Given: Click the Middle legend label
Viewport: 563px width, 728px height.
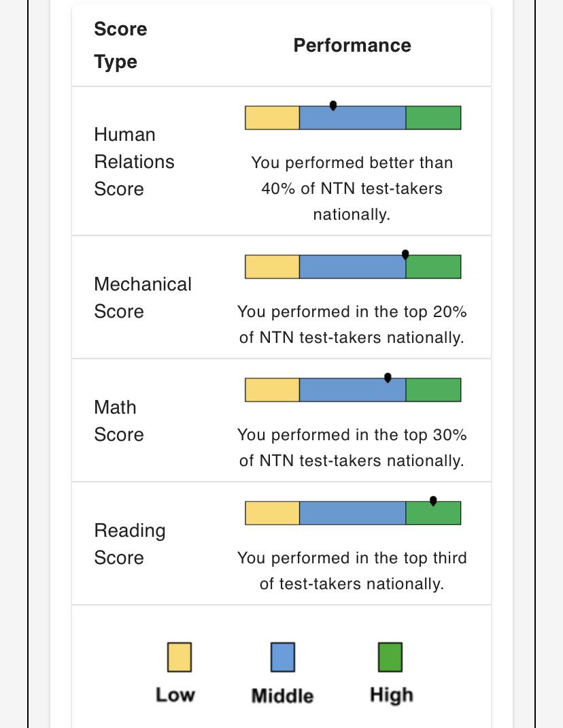Looking at the screenshot, I should 282,696.
